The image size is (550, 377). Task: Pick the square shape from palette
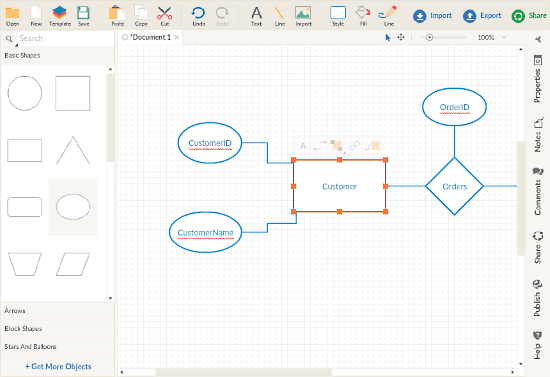pyautogui.click(x=73, y=93)
